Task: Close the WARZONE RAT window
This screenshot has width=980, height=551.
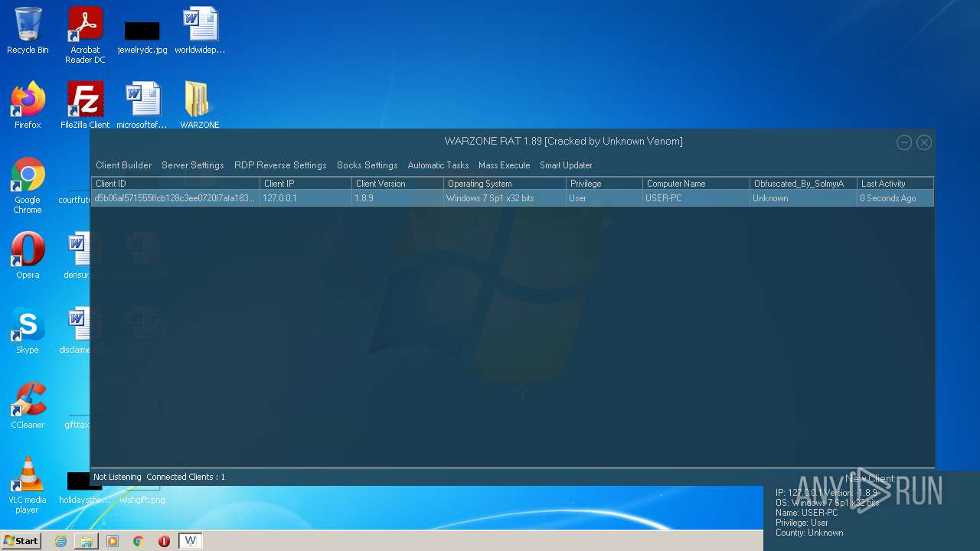Action: (x=924, y=142)
